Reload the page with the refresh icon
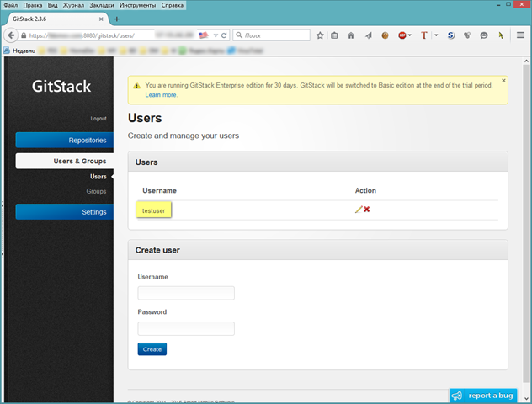Screen dimensions: 532x404 pyautogui.click(x=224, y=35)
